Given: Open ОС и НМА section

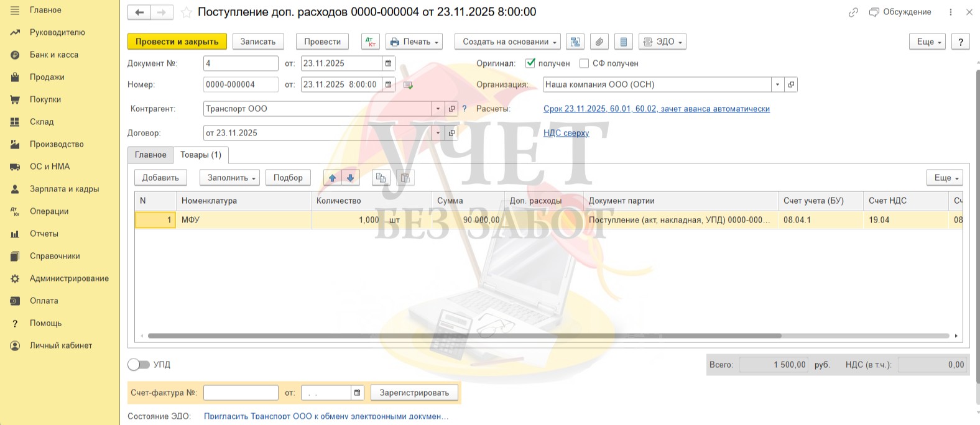Looking at the screenshot, I should (x=50, y=167).
